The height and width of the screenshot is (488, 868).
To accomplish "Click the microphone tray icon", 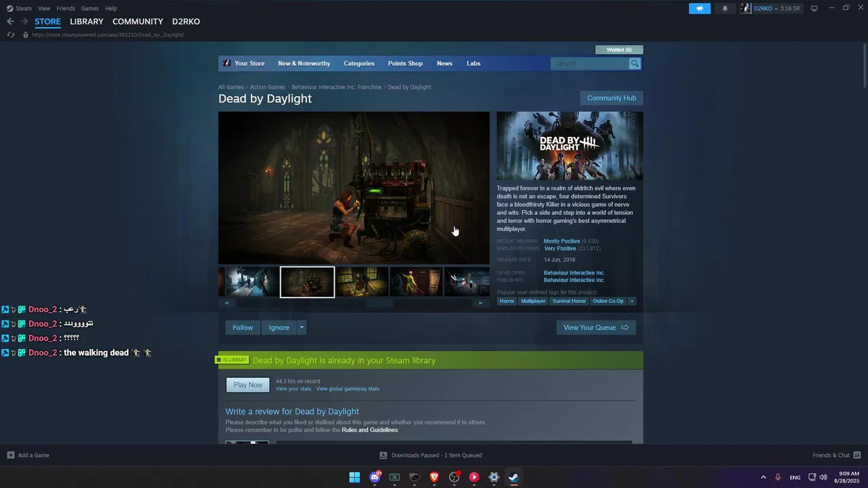I will click(x=778, y=477).
